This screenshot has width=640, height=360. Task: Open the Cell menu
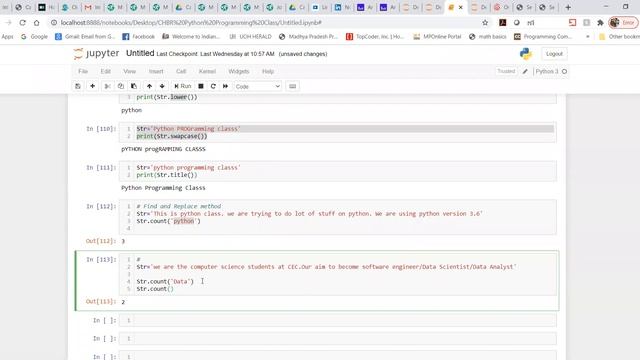[181, 71]
